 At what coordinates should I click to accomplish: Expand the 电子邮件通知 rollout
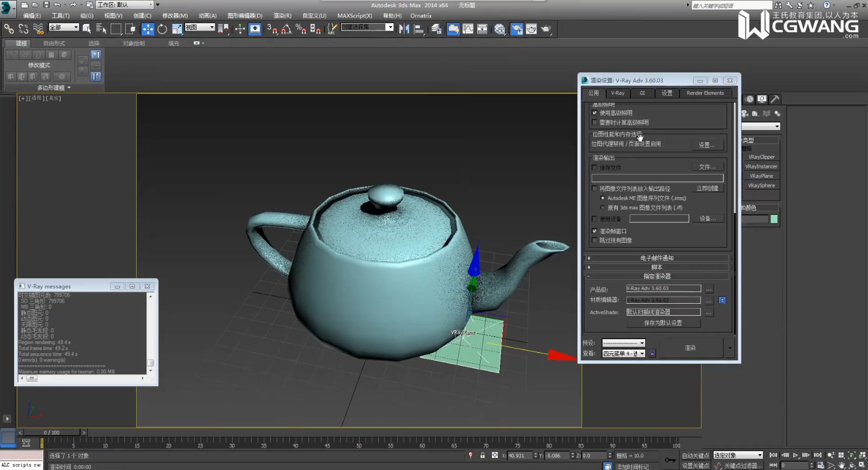click(657, 258)
